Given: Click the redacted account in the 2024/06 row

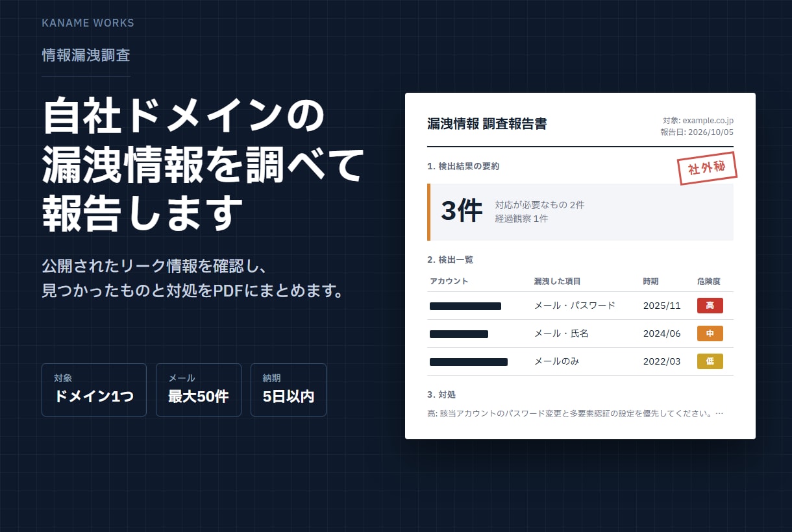Looking at the screenshot, I should pyautogui.click(x=459, y=334).
